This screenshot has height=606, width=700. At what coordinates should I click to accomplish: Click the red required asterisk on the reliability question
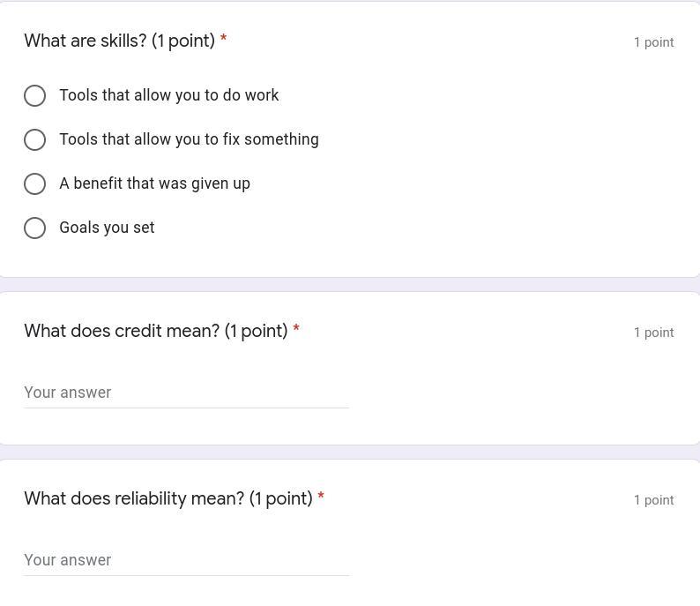321,496
